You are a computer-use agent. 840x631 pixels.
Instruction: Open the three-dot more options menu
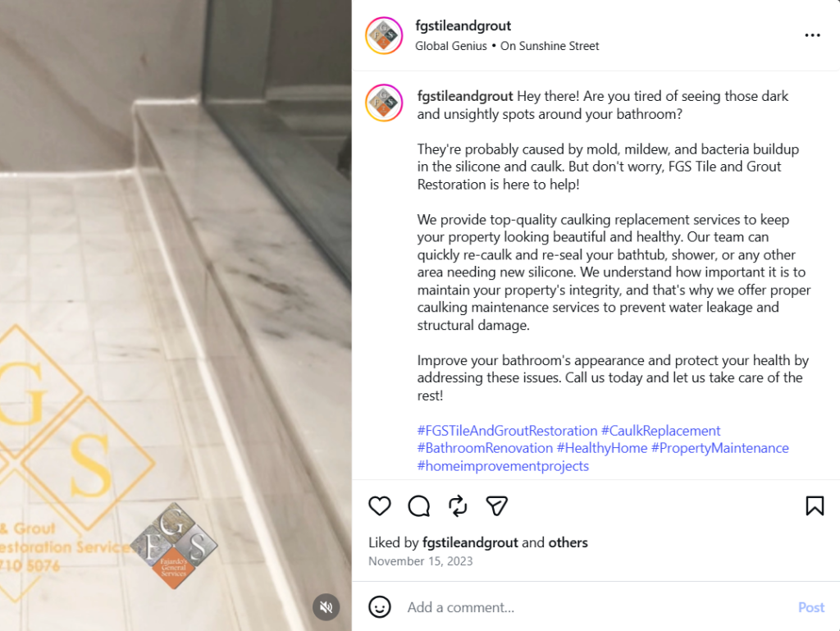[812, 35]
